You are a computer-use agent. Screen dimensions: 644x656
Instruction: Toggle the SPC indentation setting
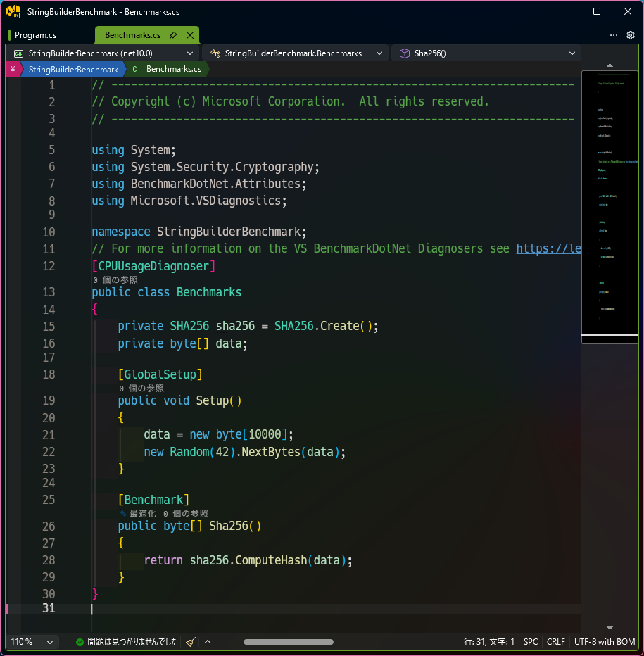(x=531, y=641)
